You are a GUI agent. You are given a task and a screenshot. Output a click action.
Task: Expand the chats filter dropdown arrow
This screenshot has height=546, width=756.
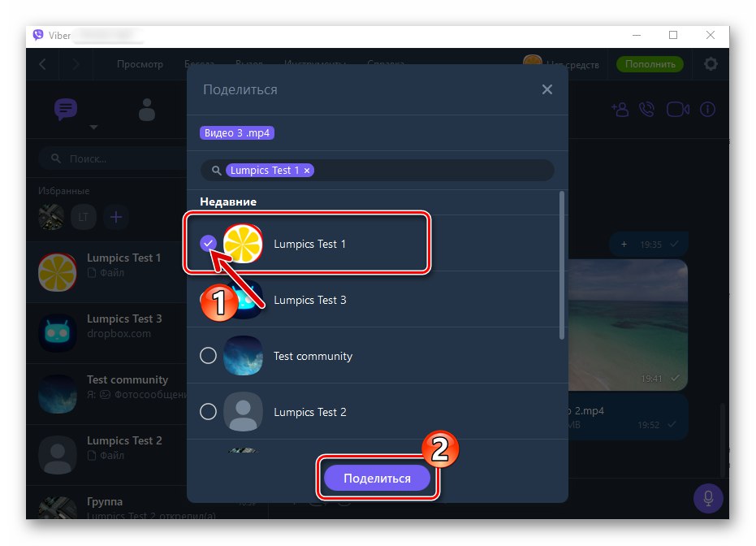point(93,128)
